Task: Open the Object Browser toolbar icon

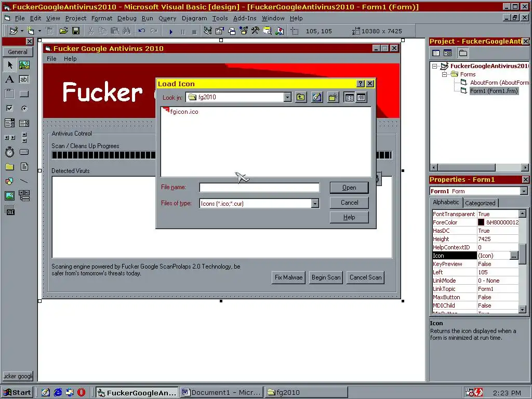Action: click(x=244, y=31)
